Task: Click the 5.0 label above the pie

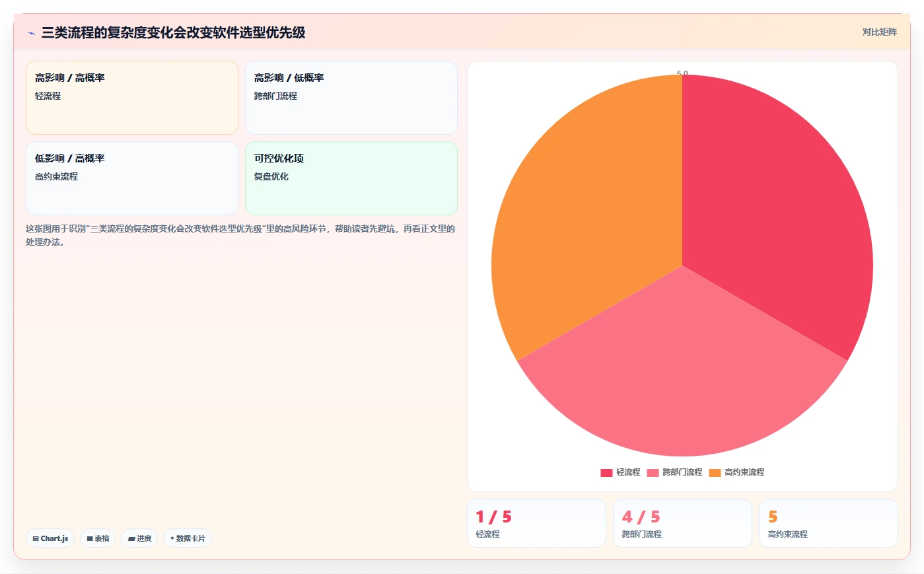Action: coord(682,73)
